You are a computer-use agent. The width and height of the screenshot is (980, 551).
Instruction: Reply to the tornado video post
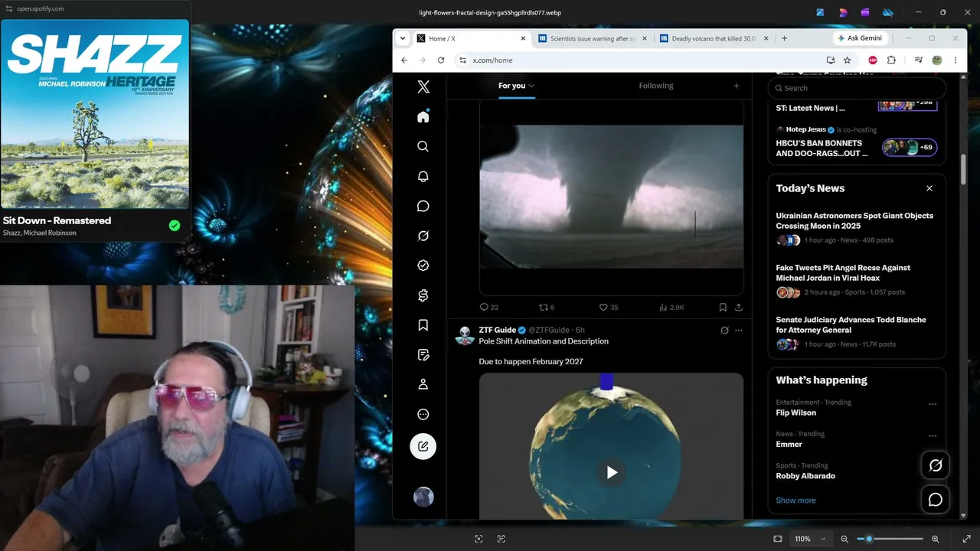tap(488, 307)
